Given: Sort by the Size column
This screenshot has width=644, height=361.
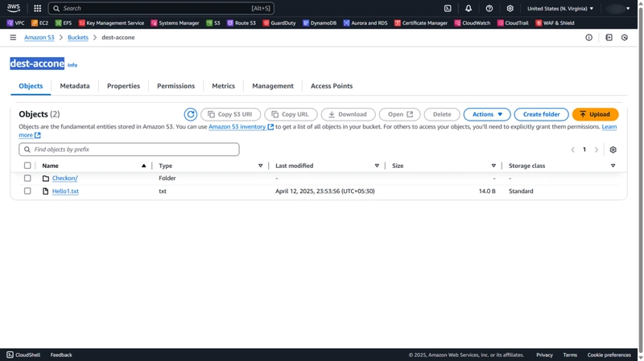Looking at the screenshot, I should click(x=493, y=166).
